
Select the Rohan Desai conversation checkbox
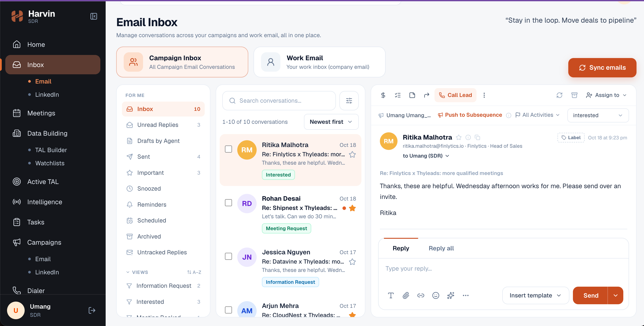228,203
